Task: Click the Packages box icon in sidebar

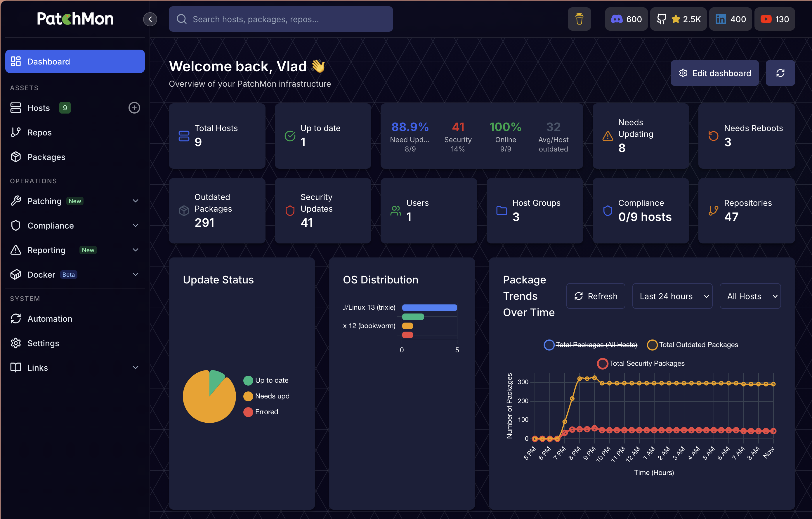Action: tap(15, 157)
